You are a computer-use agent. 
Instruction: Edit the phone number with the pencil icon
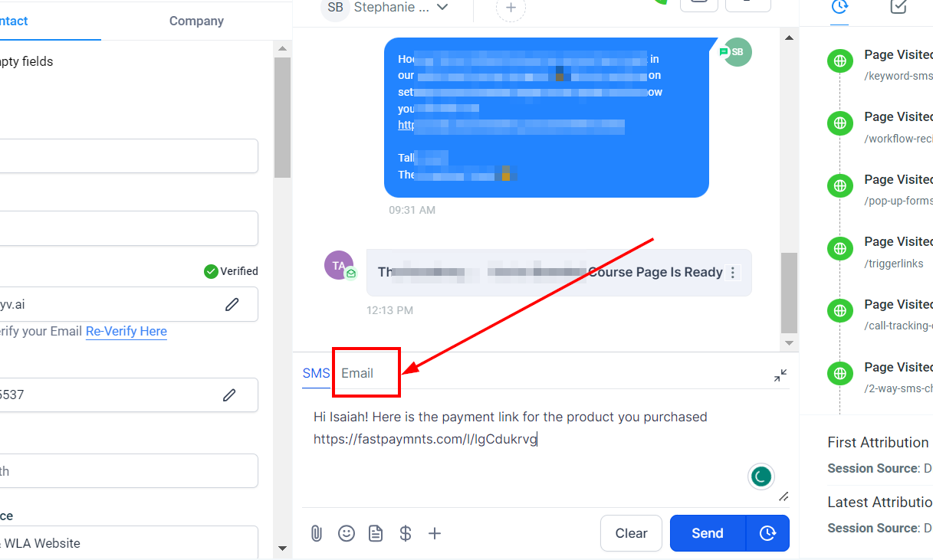pos(229,395)
